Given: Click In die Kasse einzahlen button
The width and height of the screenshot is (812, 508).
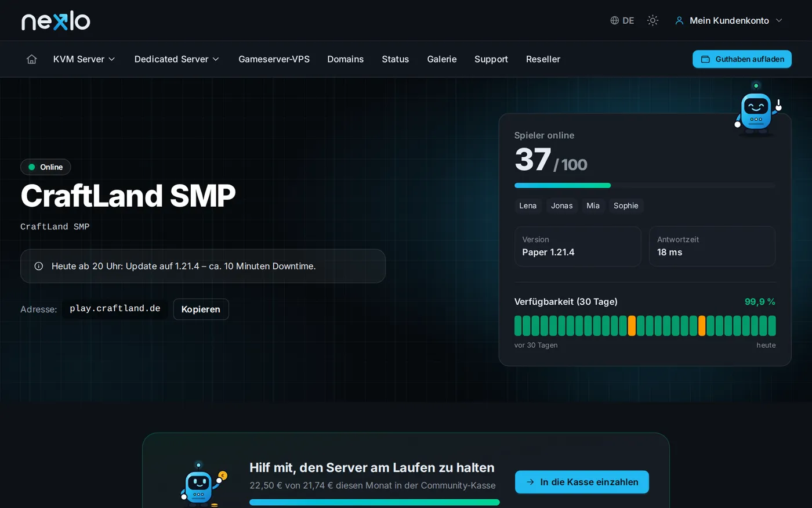Looking at the screenshot, I should click(582, 482).
